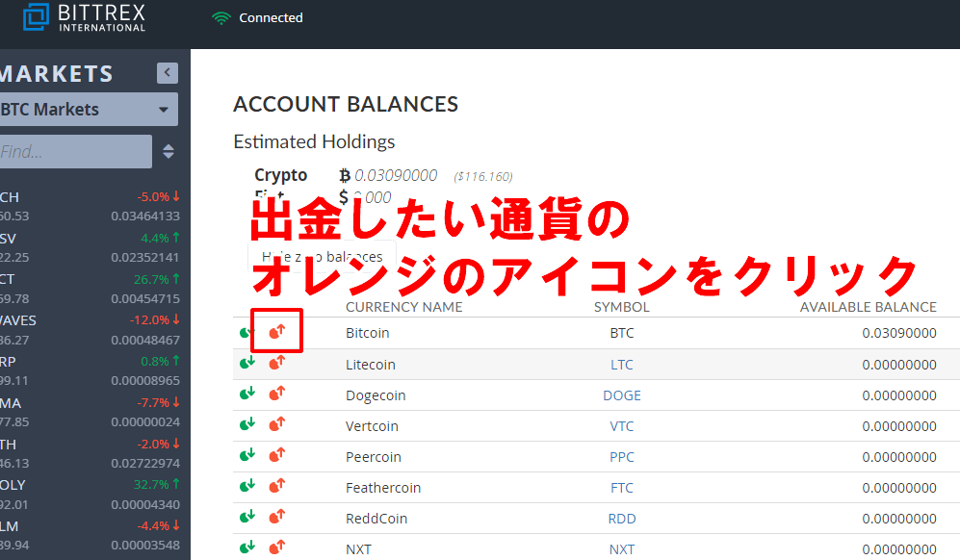The image size is (960, 560).
Task: Click the sort arrows beside the Find box
Action: click(169, 151)
